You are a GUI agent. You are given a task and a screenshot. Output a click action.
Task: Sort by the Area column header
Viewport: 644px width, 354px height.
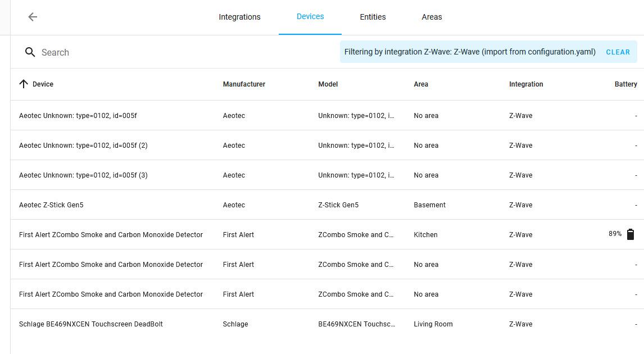(x=420, y=84)
